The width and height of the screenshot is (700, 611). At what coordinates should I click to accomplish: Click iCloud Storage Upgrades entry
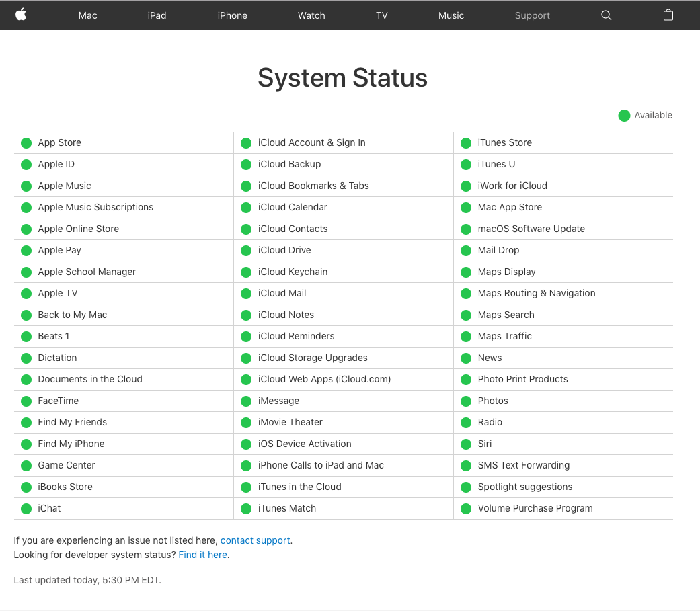pos(313,358)
